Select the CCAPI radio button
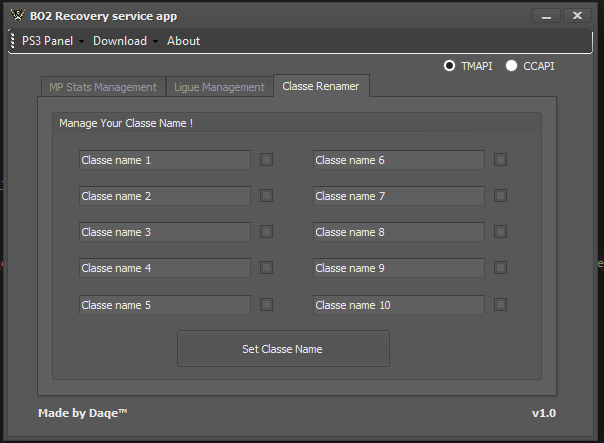 coord(511,66)
